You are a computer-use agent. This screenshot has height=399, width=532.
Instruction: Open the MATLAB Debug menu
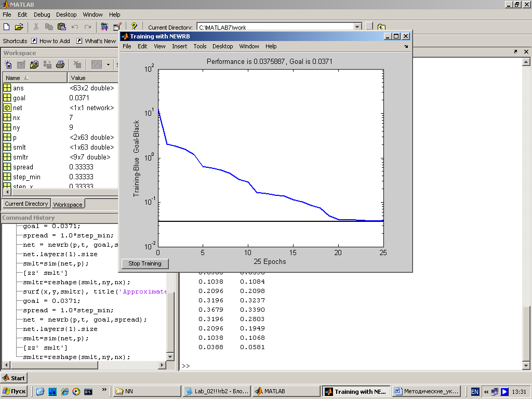[x=42, y=15]
